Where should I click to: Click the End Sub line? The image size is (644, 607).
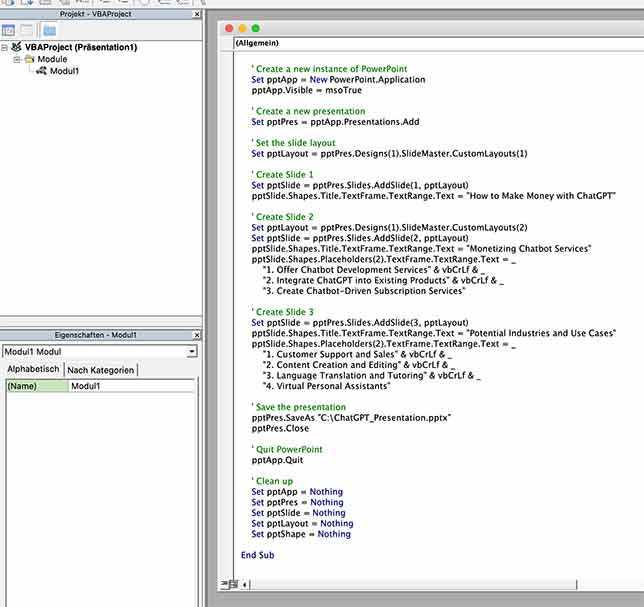pos(258,555)
